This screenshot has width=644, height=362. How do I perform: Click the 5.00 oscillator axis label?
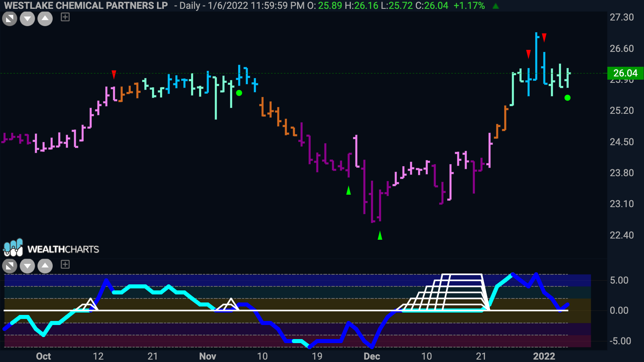[x=619, y=280]
